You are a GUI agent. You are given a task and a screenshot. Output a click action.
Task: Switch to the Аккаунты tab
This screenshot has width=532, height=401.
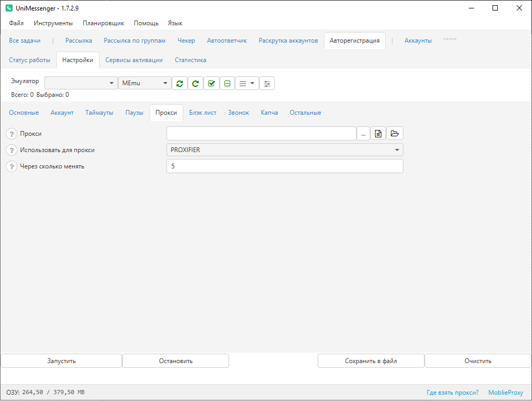[x=418, y=41]
